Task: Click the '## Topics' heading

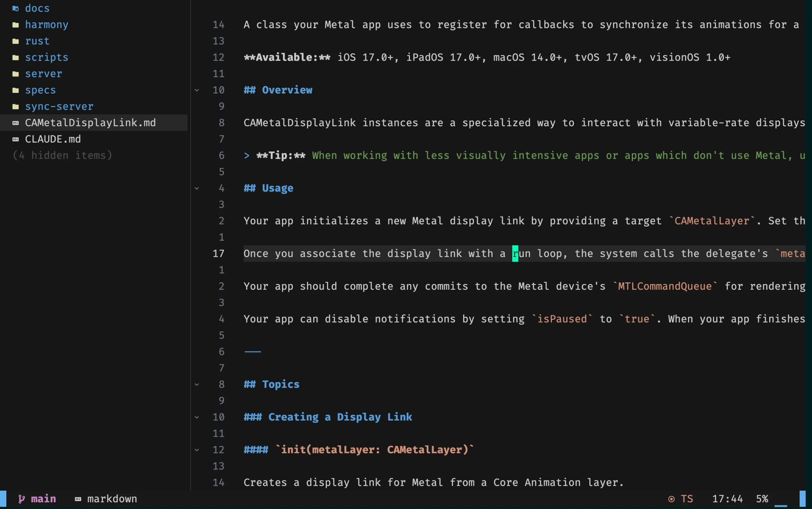Action: pyautogui.click(x=272, y=384)
